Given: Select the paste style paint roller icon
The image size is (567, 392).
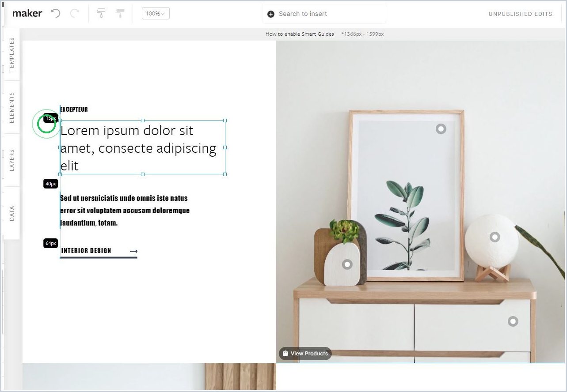Looking at the screenshot, I should (x=120, y=13).
